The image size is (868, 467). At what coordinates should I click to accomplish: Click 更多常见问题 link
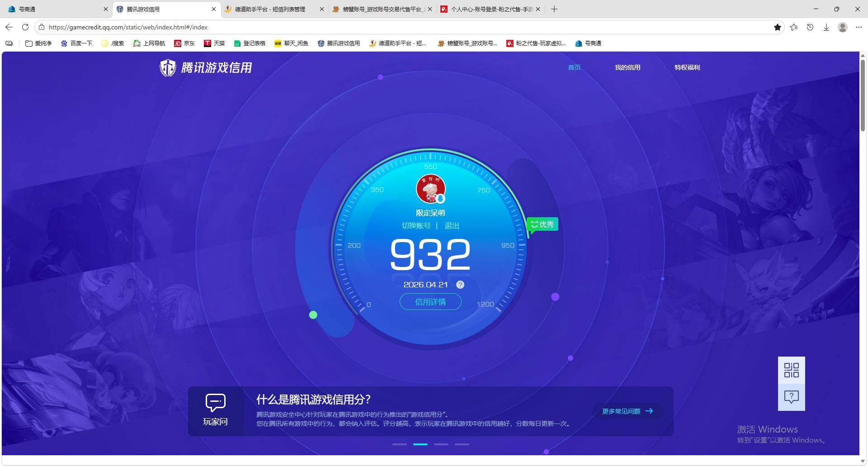627,411
